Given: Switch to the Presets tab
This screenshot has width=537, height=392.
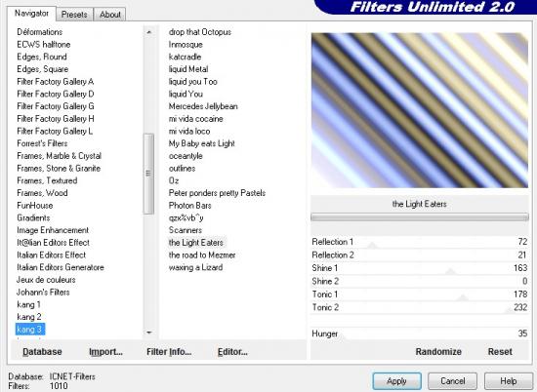Looking at the screenshot, I should [74, 15].
